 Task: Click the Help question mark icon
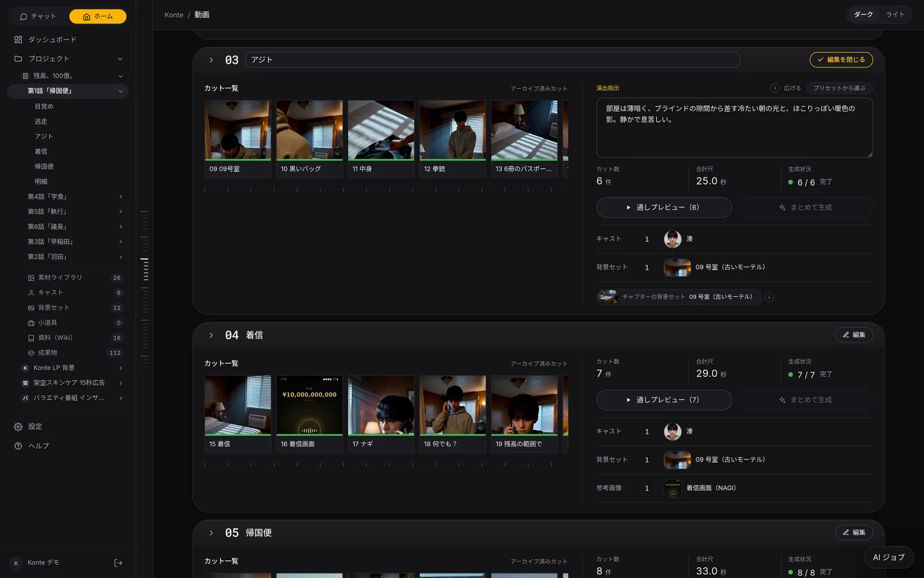pos(18,446)
